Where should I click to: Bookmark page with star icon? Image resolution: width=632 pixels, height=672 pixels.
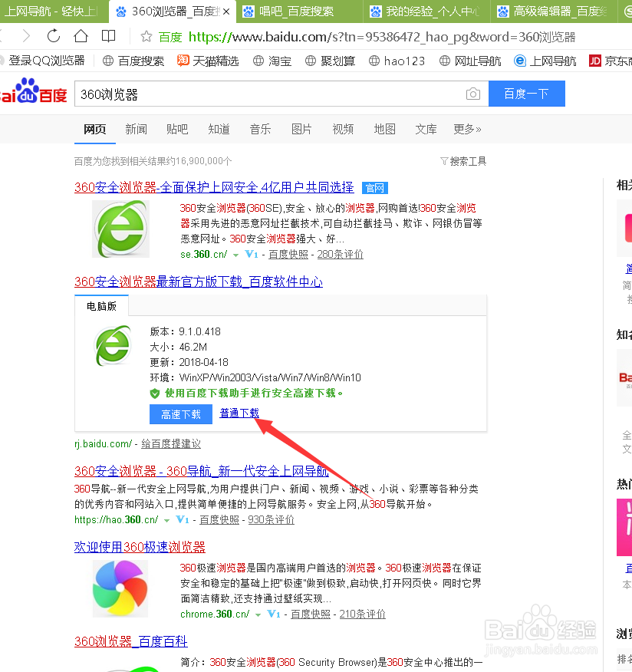pos(146,37)
